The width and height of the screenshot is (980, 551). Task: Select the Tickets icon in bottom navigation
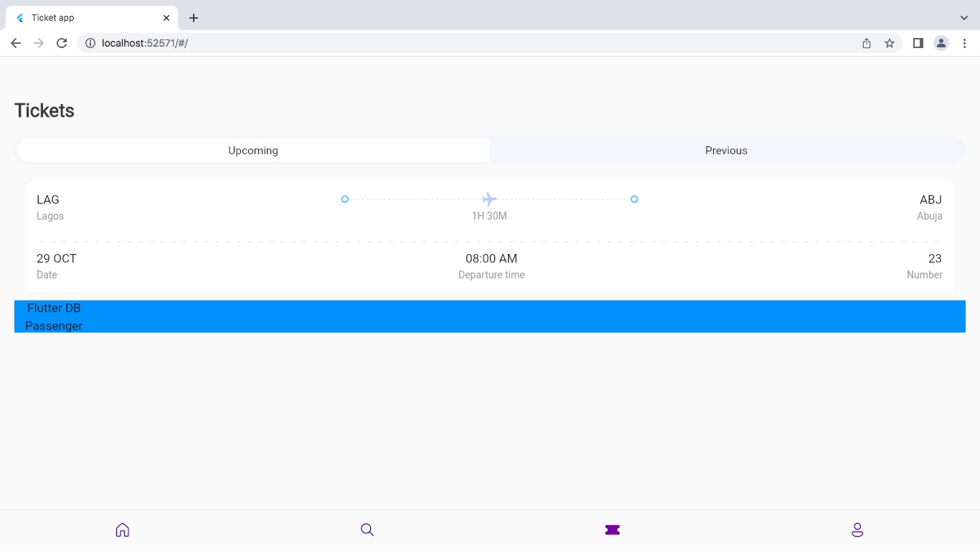pos(612,529)
